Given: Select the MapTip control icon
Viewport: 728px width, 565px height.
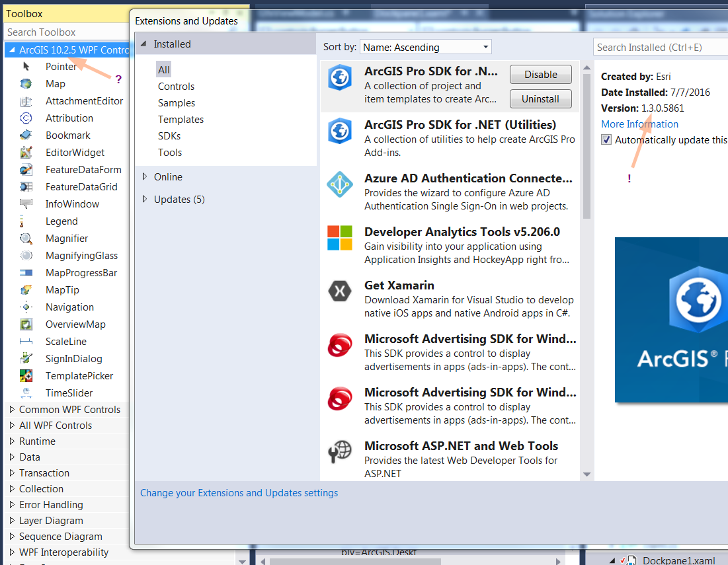Looking at the screenshot, I should pos(26,290).
